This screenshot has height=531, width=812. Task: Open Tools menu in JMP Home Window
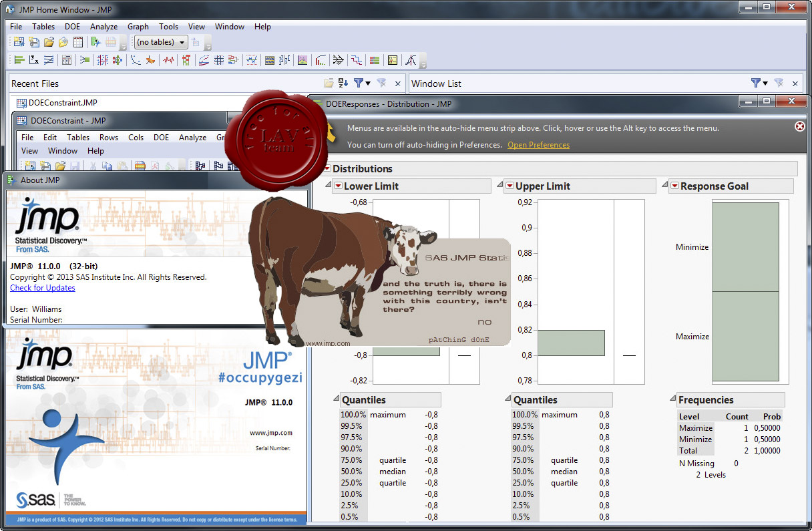point(168,27)
